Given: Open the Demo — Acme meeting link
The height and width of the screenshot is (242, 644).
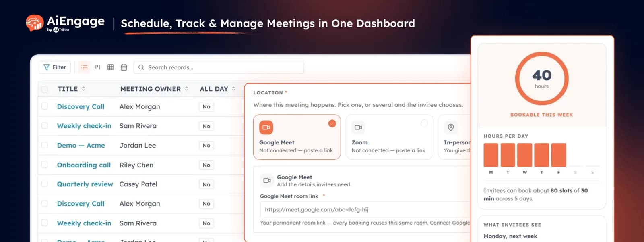Looking at the screenshot, I should point(81,145).
